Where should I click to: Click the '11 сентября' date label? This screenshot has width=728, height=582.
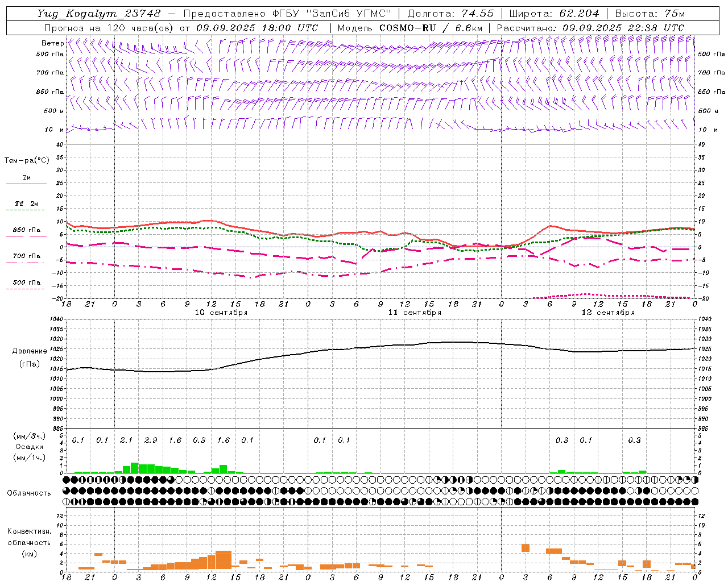coord(415,313)
